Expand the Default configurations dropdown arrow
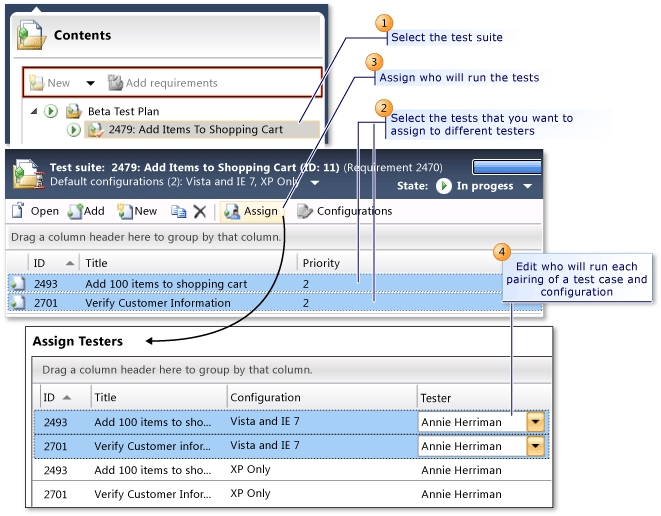 tap(314, 183)
